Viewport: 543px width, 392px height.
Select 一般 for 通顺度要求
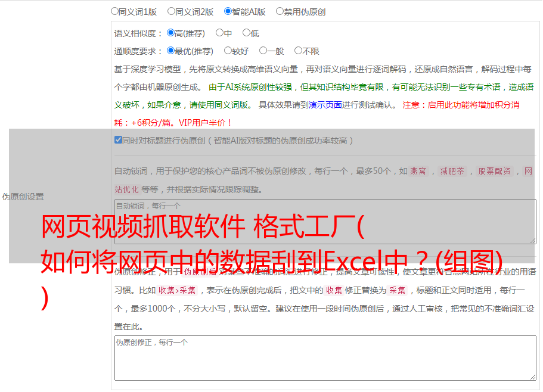(x=263, y=51)
